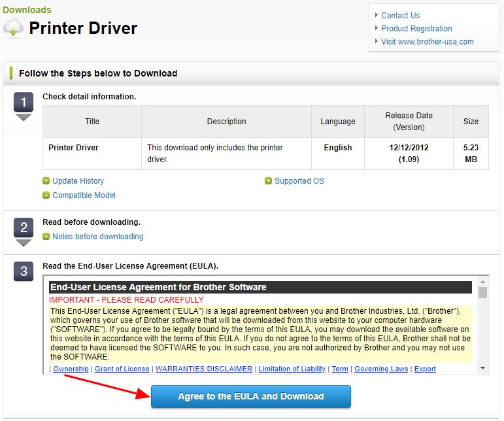Show Notes before downloading
The height and width of the screenshot is (421, 504).
(97, 237)
